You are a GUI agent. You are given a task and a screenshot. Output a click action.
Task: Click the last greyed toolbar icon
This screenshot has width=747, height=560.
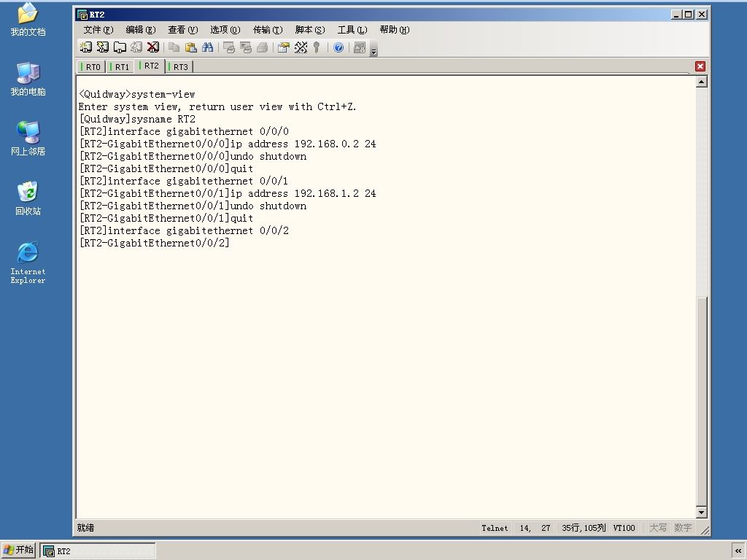(x=360, y=47)
